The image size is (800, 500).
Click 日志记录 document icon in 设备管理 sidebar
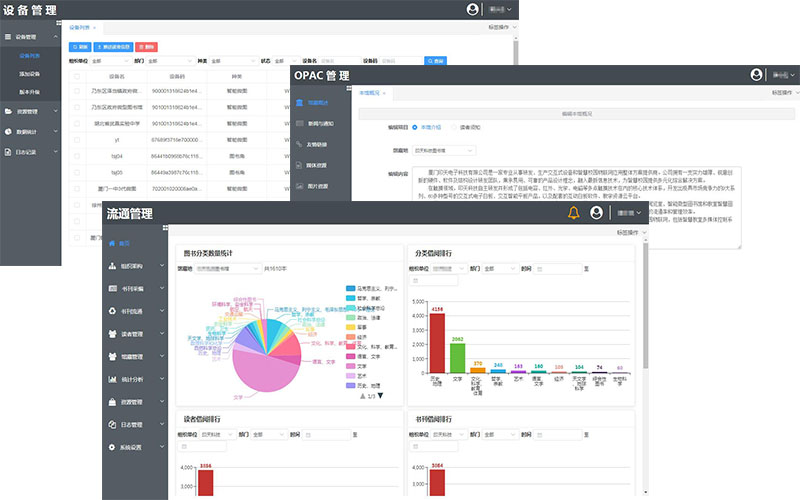click(x=8, y=152)
